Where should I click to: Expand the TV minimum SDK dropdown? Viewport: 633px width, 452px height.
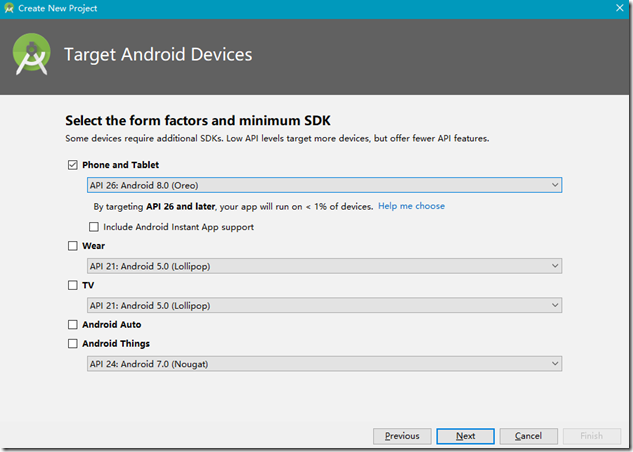(x=324, y=306)
